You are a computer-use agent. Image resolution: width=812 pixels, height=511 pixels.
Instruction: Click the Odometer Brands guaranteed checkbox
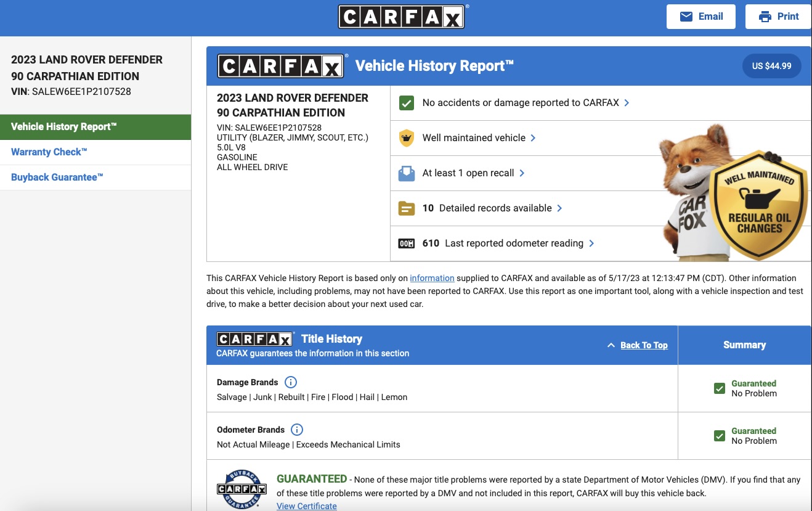[x=719, y=436]
